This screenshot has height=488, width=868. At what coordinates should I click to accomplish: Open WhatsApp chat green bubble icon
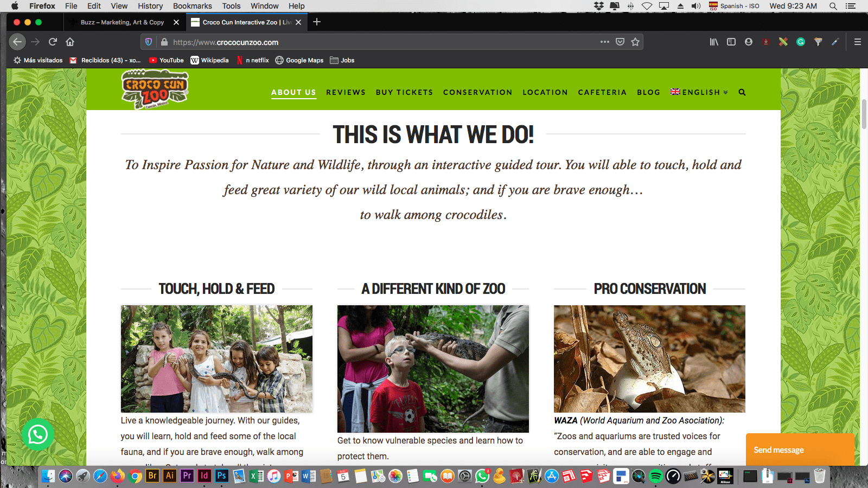pos(38,434)
